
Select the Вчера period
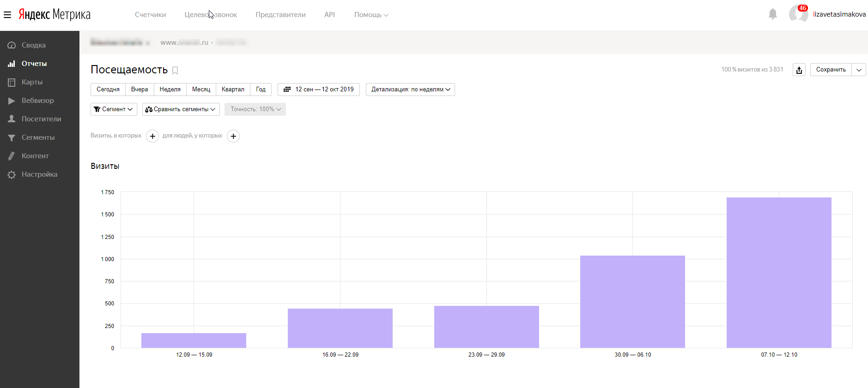coord(140,90)
